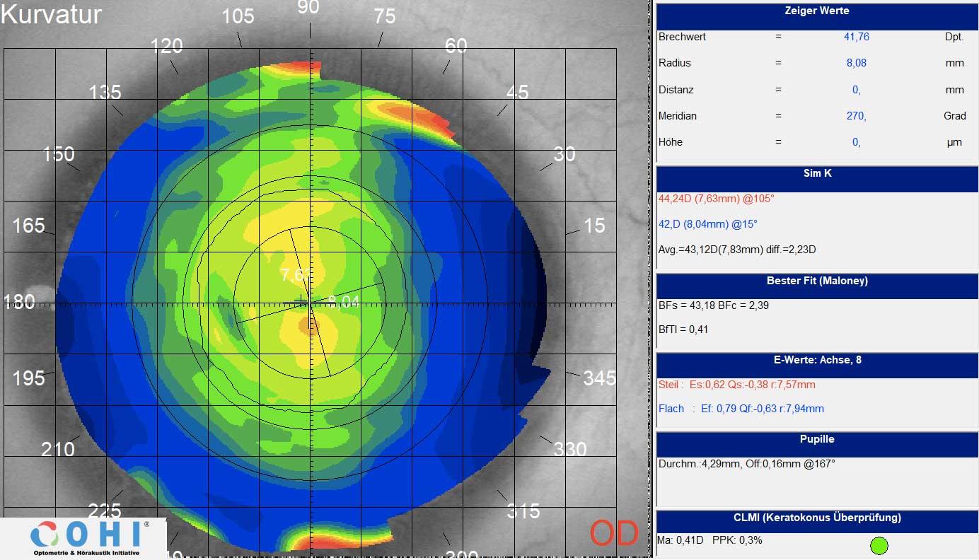Click the 120 degree axis label

tap(167, 46)
